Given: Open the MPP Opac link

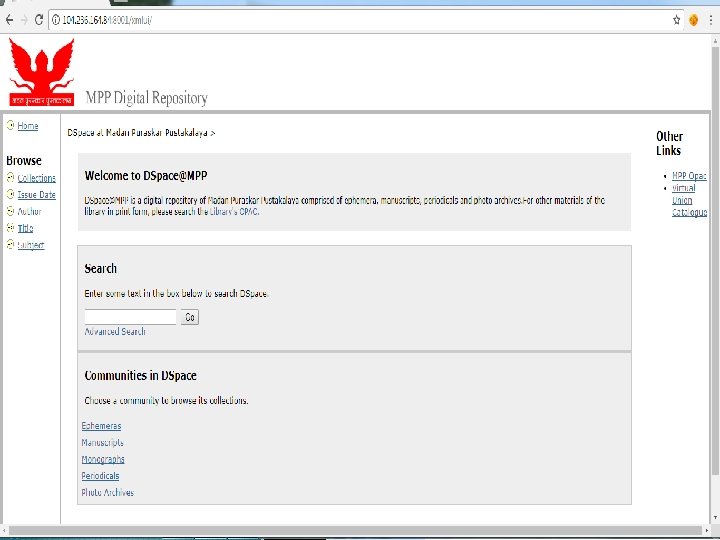Looking at the screenshot, I should 689,175.
